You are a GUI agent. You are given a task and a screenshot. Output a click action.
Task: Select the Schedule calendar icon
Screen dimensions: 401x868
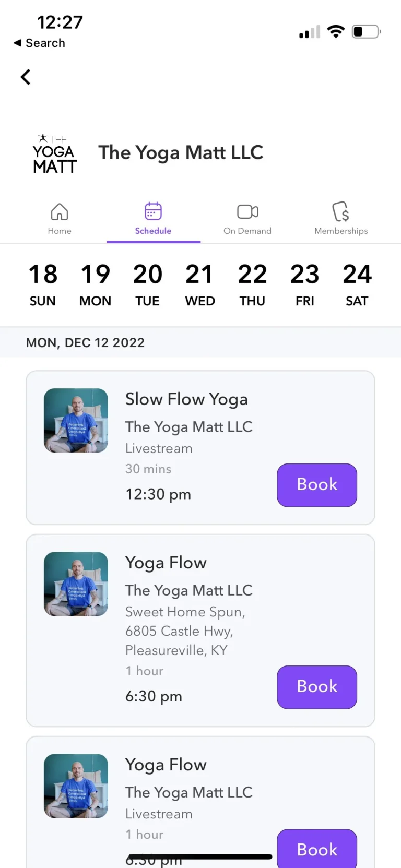153,211
